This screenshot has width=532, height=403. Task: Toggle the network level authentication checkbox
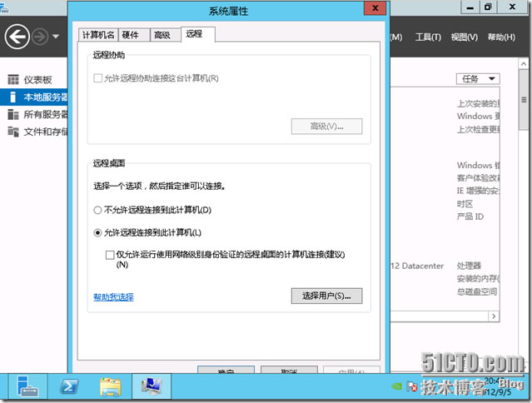(x=110, y=254)
